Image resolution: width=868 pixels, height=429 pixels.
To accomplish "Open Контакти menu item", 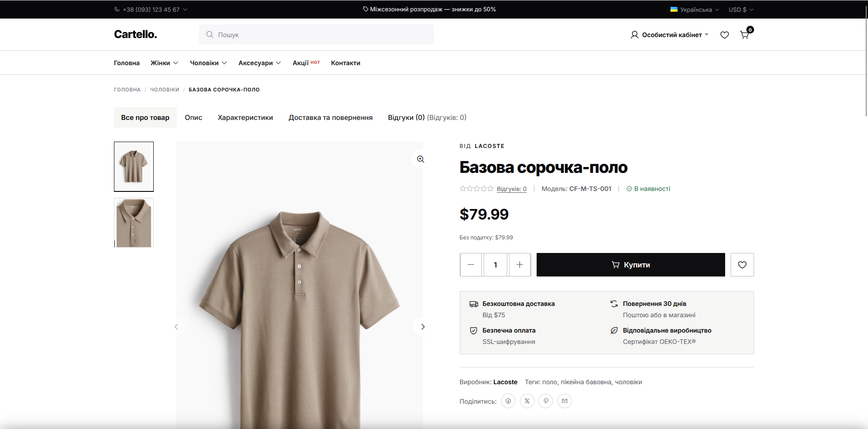I will click(345, 63).
